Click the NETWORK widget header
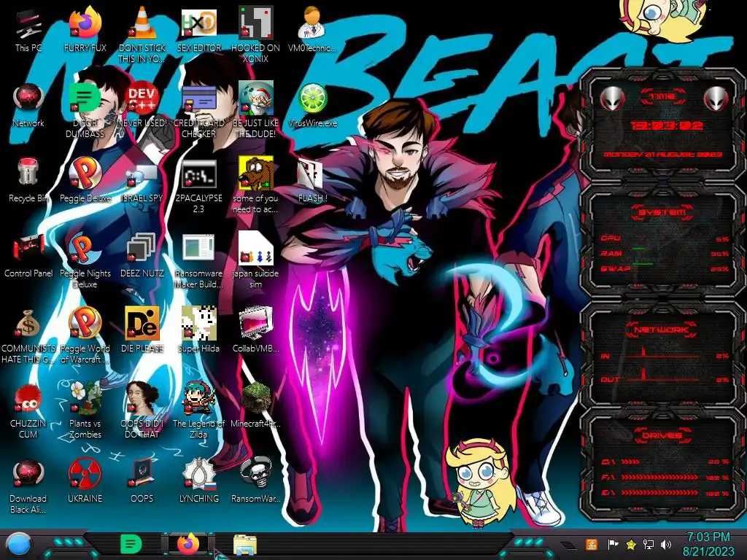 (x=662, y=329)
